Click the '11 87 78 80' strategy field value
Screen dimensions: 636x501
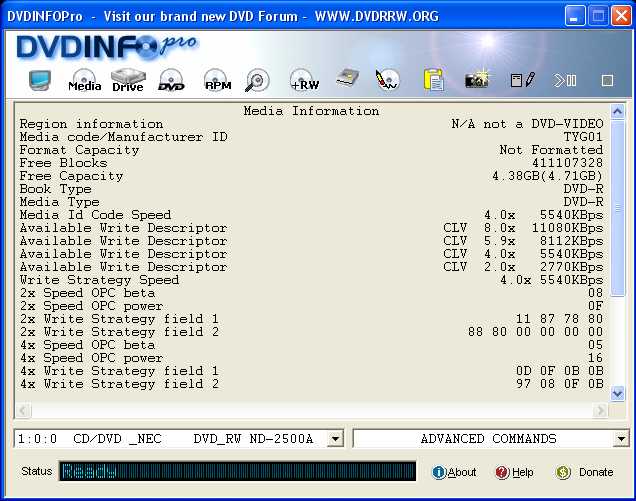click(559, 319)
